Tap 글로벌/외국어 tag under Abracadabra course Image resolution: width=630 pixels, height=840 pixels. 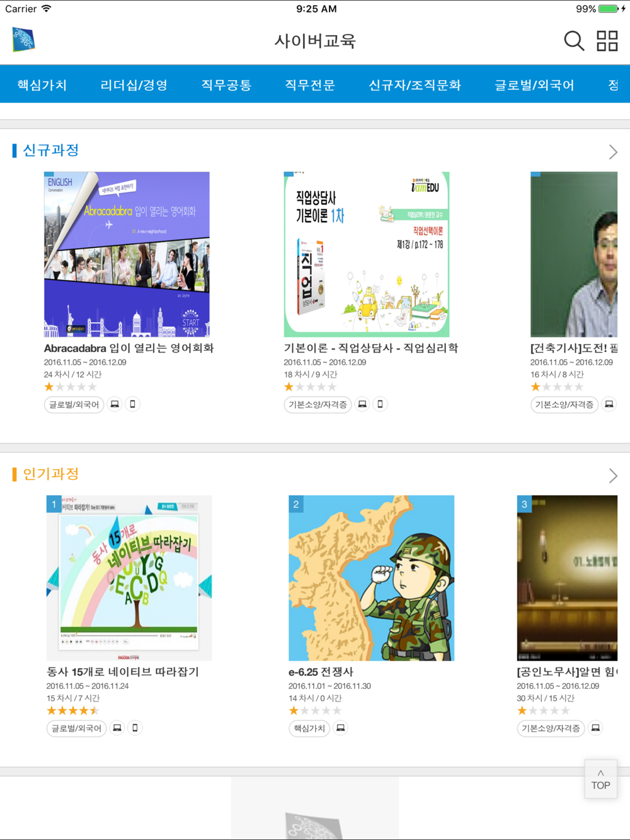(x=74, y=404)
